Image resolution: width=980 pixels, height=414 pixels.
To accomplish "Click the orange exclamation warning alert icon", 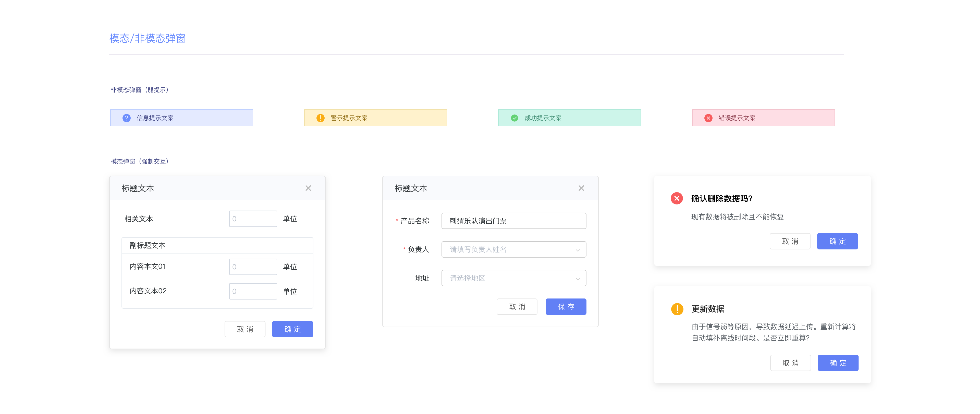I will pyautogui.click(x=320, y=118).
